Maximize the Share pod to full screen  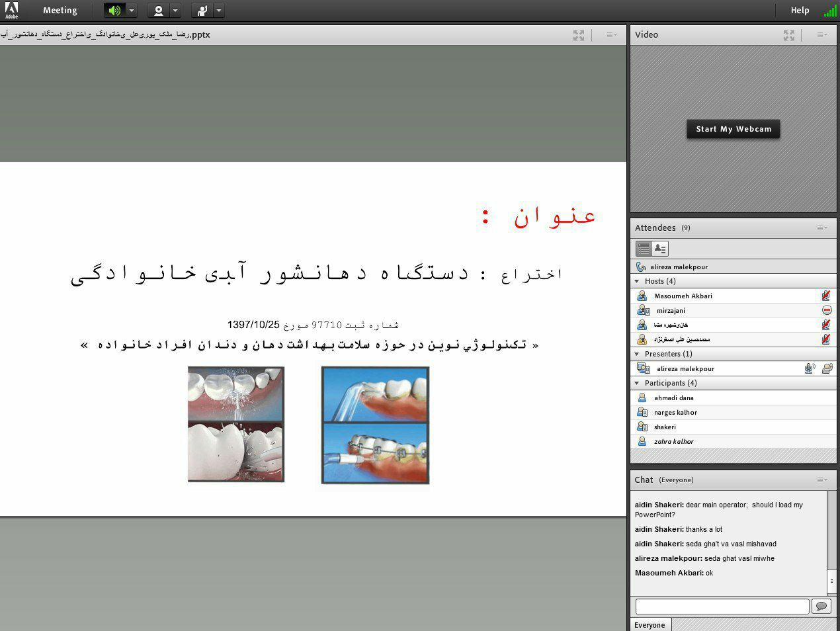click(579, 35)
